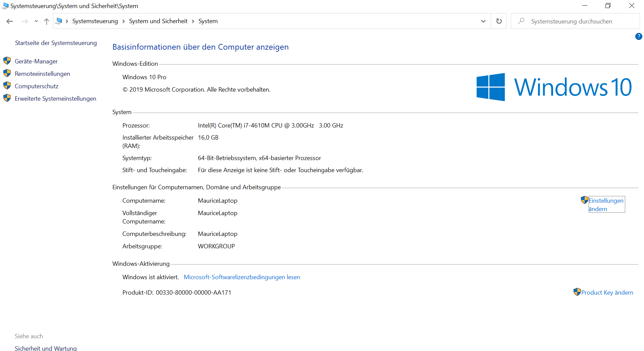
Task: Restore down the System window
Action: click(x=608, y=6)
